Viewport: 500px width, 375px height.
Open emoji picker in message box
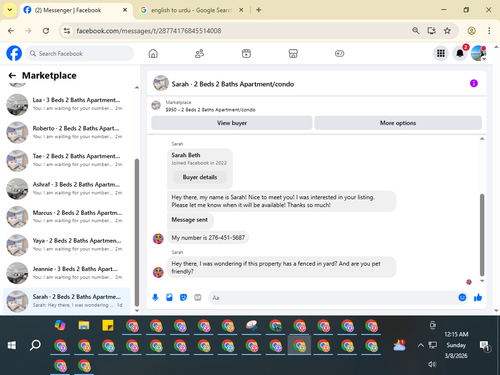click(462, 297)
